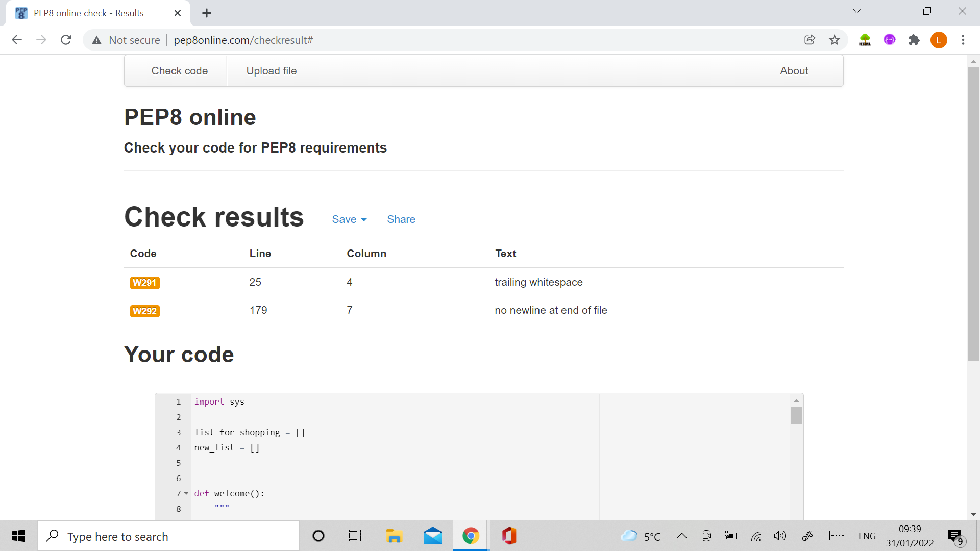Click the share page icon in address bar
The height and width of the screenshot is (551, 980).
click(x=810, y=40)
